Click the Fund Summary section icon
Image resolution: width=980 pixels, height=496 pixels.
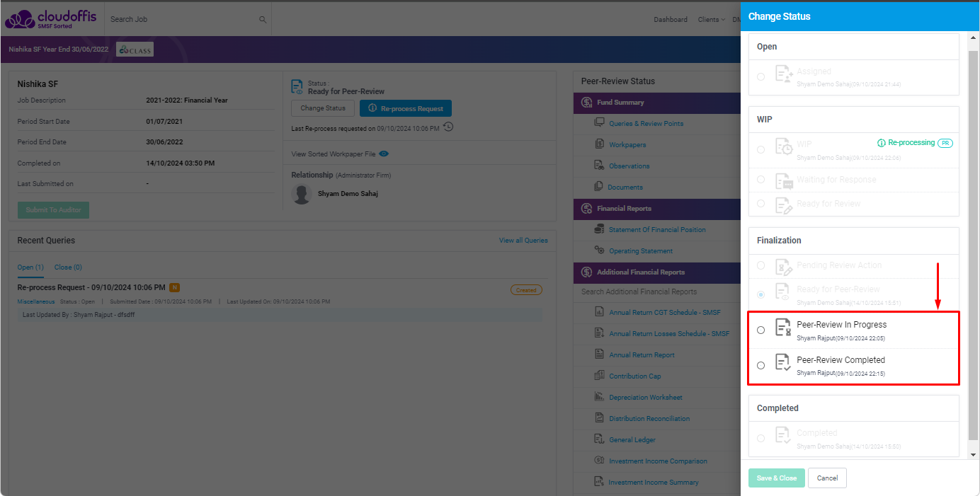[x=587, y=103]
